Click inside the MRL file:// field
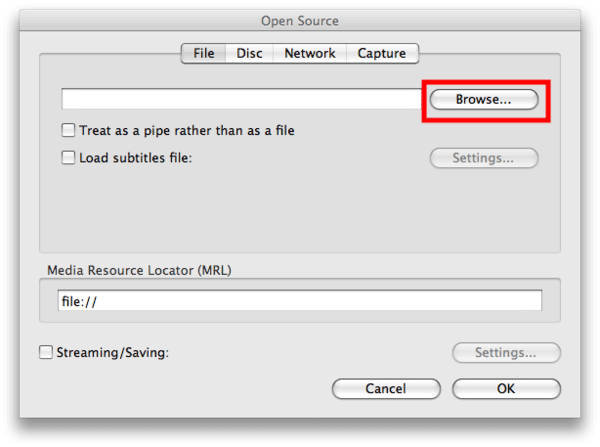 [x=300, y=300]
